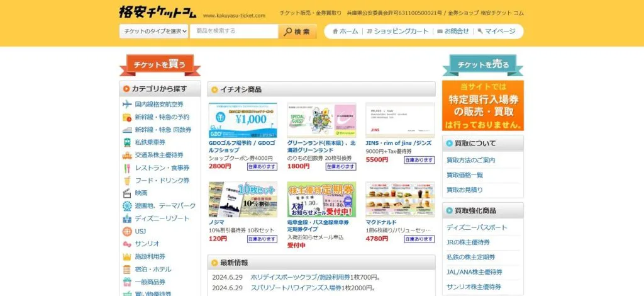Screen dimensions: 644x296
Task: Click the globe icon beside USJ
Action: click(127, 231)
